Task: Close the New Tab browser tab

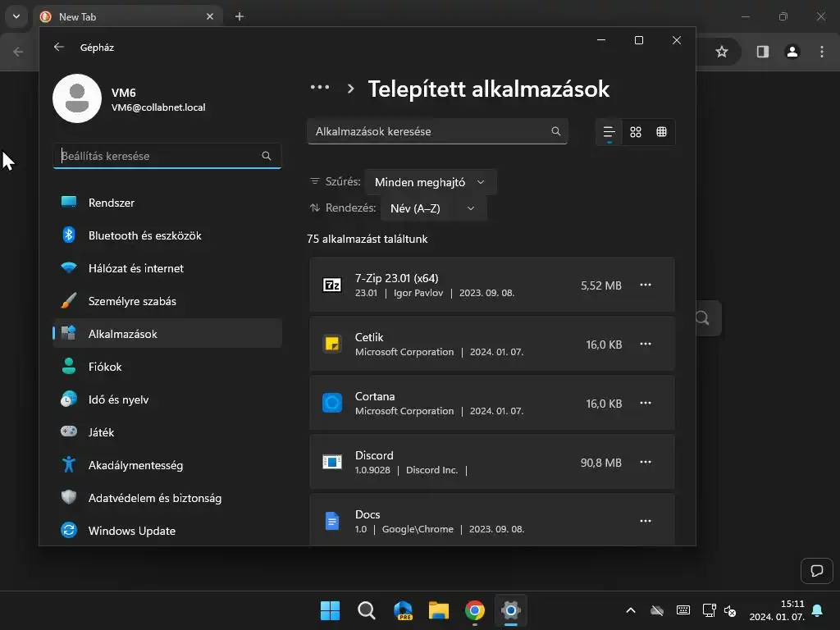Action: [x=210, y=16]
